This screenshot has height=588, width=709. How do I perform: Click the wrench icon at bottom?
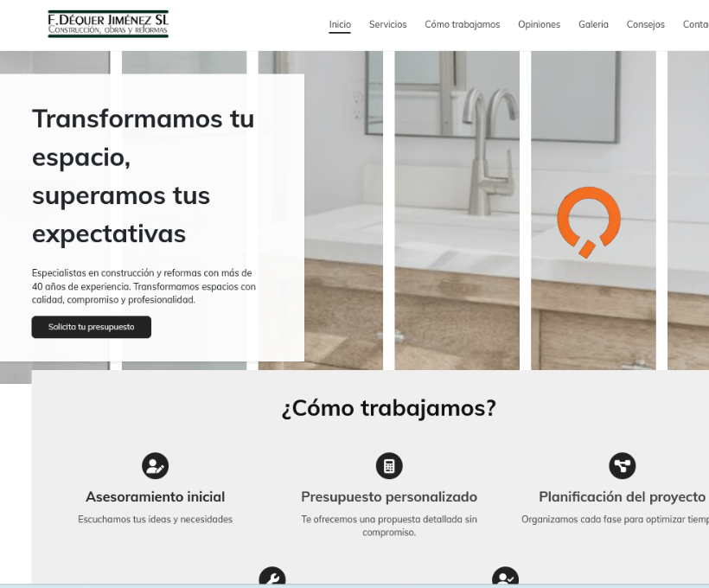pos(272,578)
